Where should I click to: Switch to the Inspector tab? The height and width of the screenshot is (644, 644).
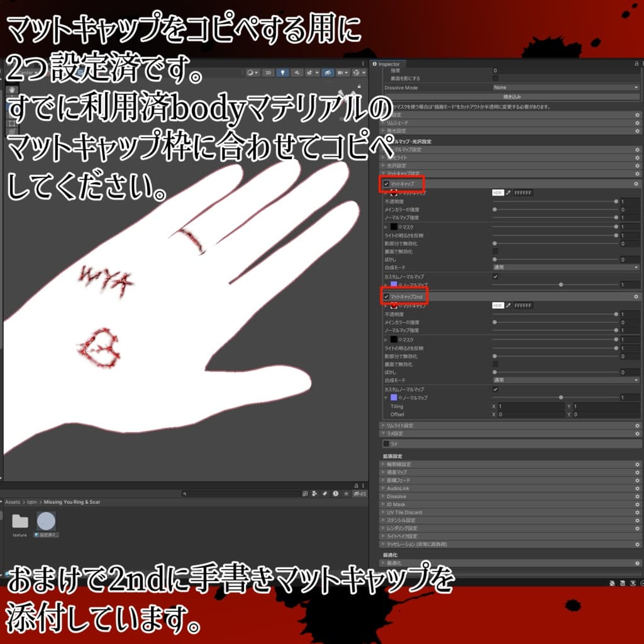click(389, 64)
